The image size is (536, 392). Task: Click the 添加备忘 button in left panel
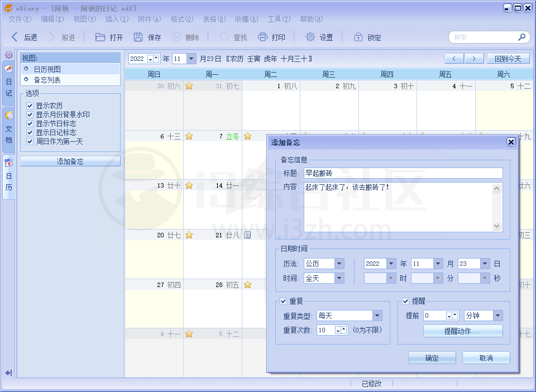coord(70,161)
